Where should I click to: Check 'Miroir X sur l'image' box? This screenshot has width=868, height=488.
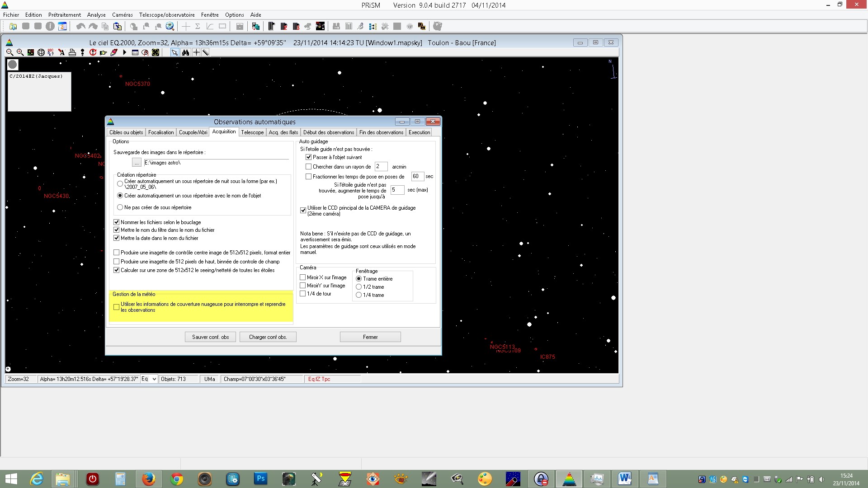[303, 277]
